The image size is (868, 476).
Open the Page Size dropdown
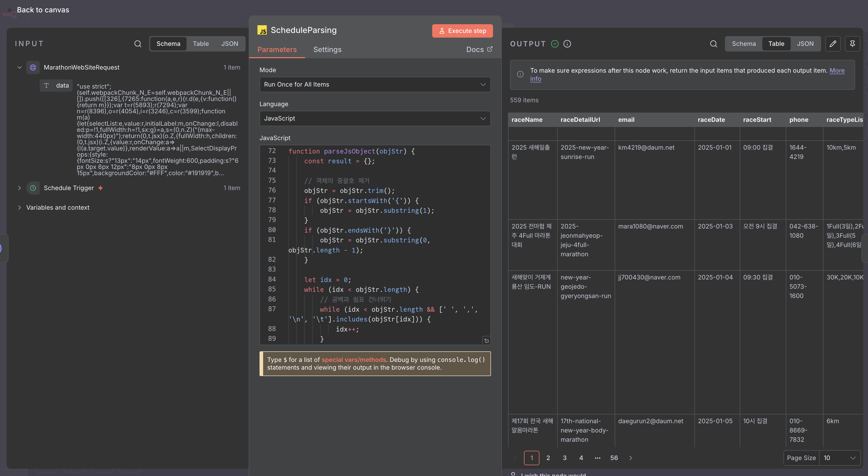click(839, 458)
